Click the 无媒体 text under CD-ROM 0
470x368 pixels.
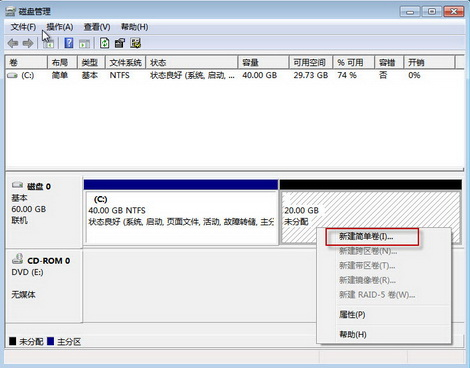[x=23, y=295]
